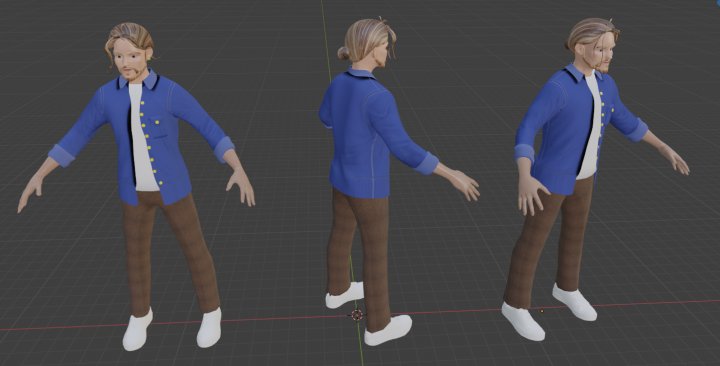Click the small orange origin dot near right character's feet
This screenshot has height=366, width=720.
542,311
